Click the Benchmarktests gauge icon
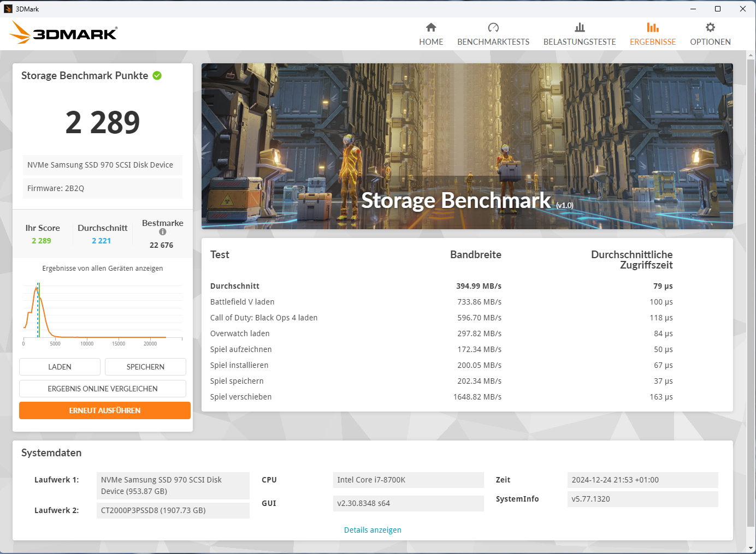The height and width of the screenshot is (554, 756). point(493,27)
